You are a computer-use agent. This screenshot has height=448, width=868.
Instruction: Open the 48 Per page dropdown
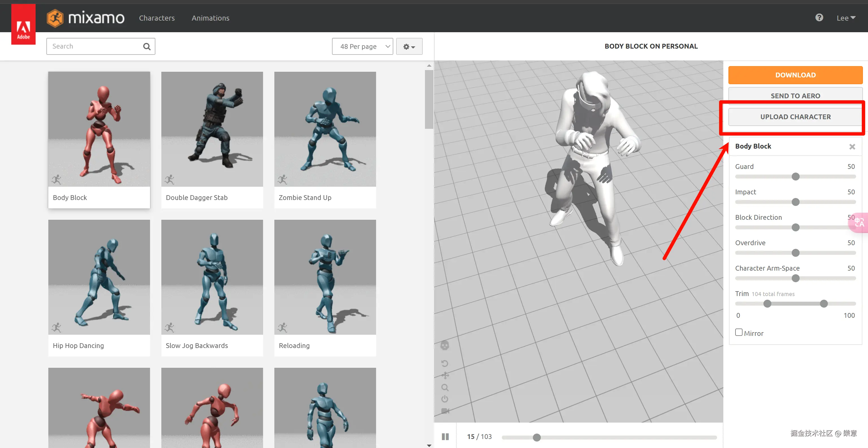coord(362,47)
